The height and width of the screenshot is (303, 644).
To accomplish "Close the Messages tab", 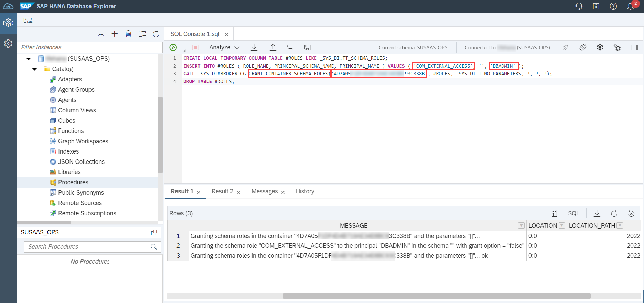I will [x=283, y=192].
